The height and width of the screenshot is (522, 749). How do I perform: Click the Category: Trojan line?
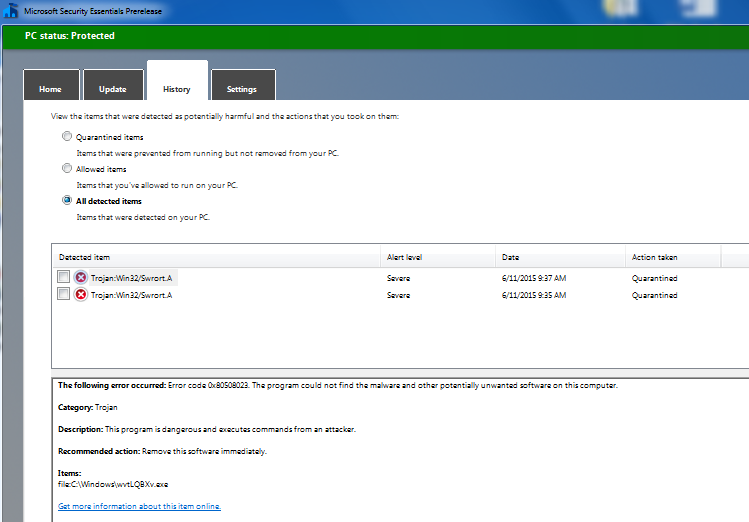[88, 407]
